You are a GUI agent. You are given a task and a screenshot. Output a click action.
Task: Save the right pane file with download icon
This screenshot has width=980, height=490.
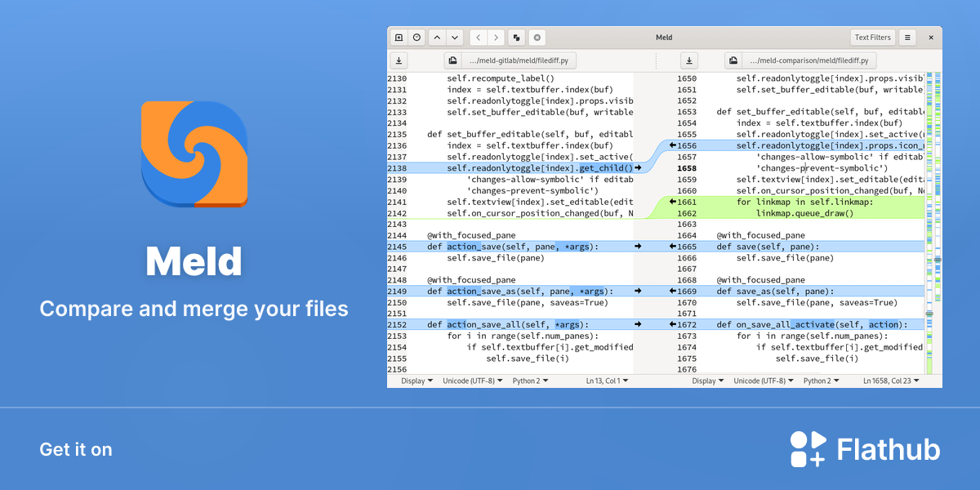(689, 60)
